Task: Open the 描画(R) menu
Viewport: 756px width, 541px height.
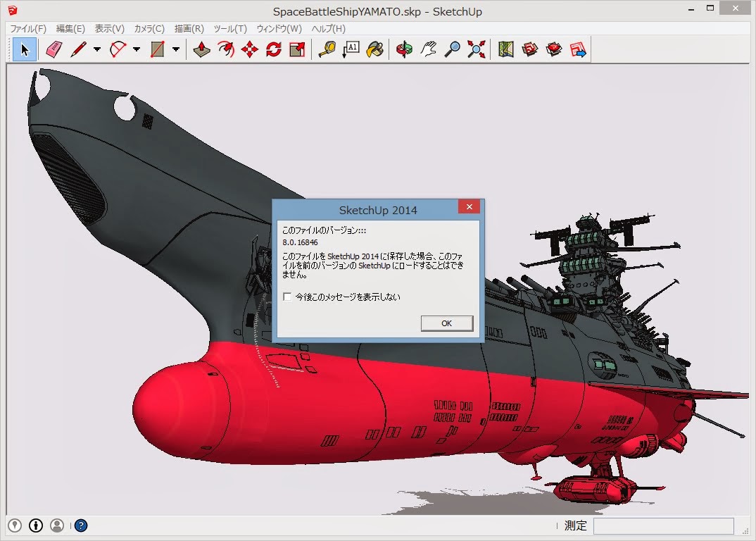Action: 189,28
